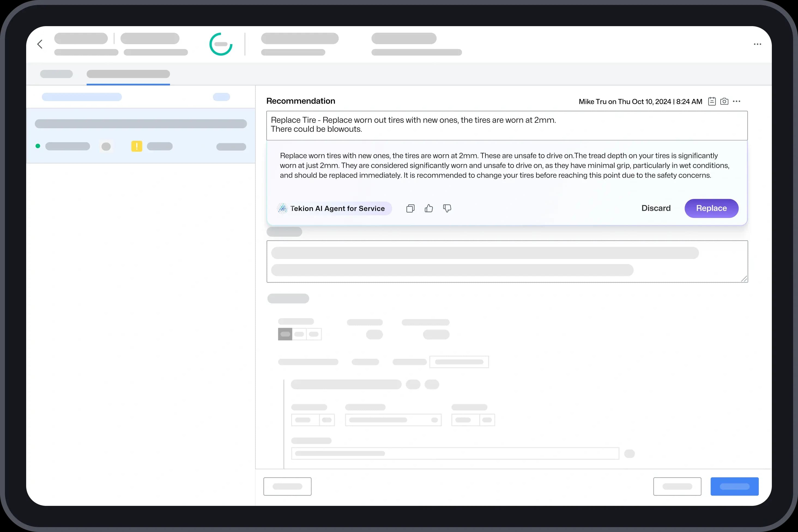
Task: Open the camera icon in the Recommendation header
Action: click(724, 101)
